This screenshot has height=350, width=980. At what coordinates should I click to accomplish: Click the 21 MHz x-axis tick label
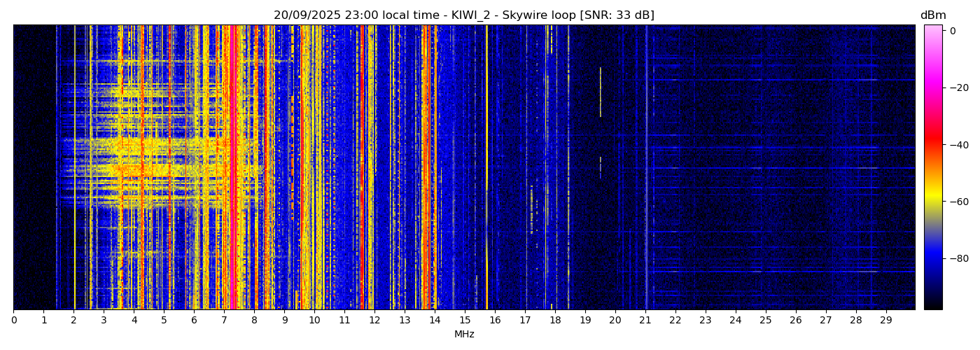(x=645, y=321)
